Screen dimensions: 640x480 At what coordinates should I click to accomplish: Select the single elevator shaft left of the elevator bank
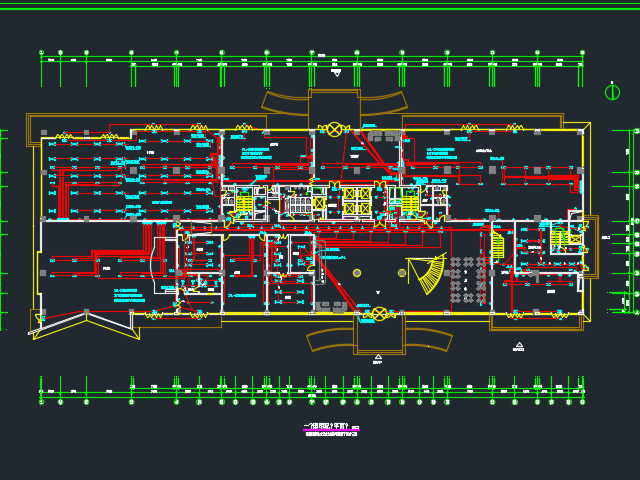320,203
